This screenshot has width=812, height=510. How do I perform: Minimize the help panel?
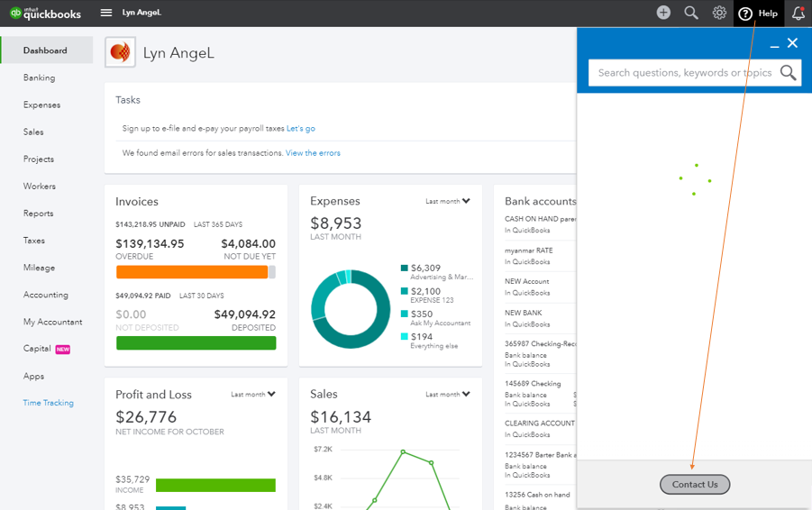[x=775, y=45]
